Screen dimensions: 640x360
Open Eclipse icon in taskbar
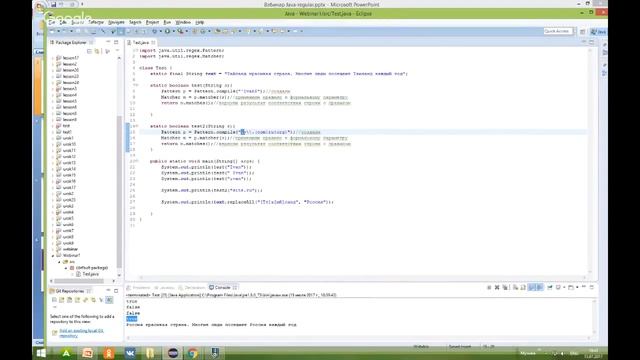pos(173,353)
